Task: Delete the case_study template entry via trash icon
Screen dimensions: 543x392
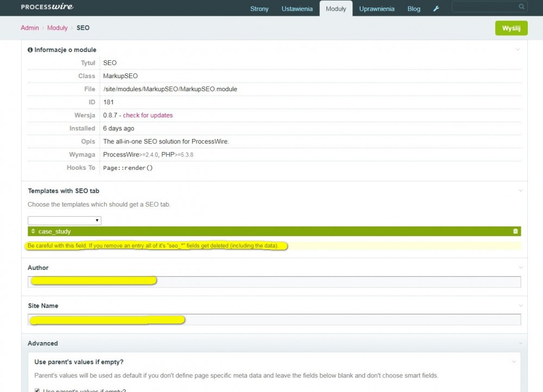Action: tap(515, 231)
